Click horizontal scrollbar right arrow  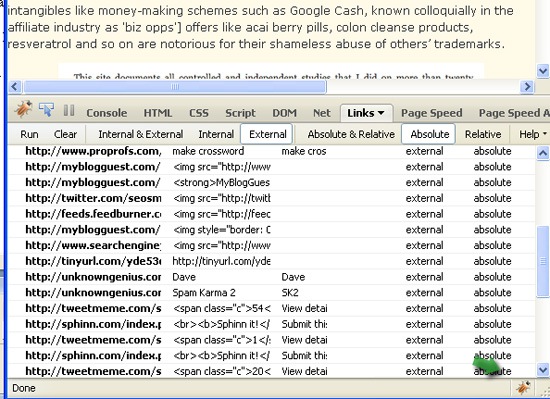click(x=526, y=86)
